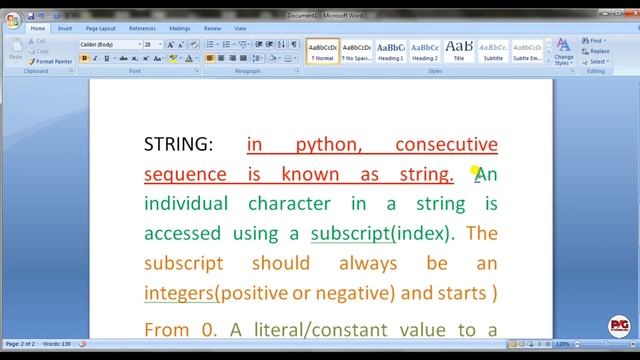Align text to the right
The width and height of the screenshot is (640, 360).
click(x=232, y=58)
